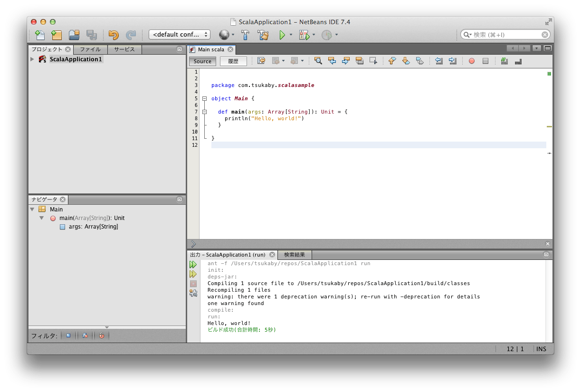Re-run the output with green arrows icon
Image resolution: width=581 pixels, height=392 pixels.
(193, 264)
